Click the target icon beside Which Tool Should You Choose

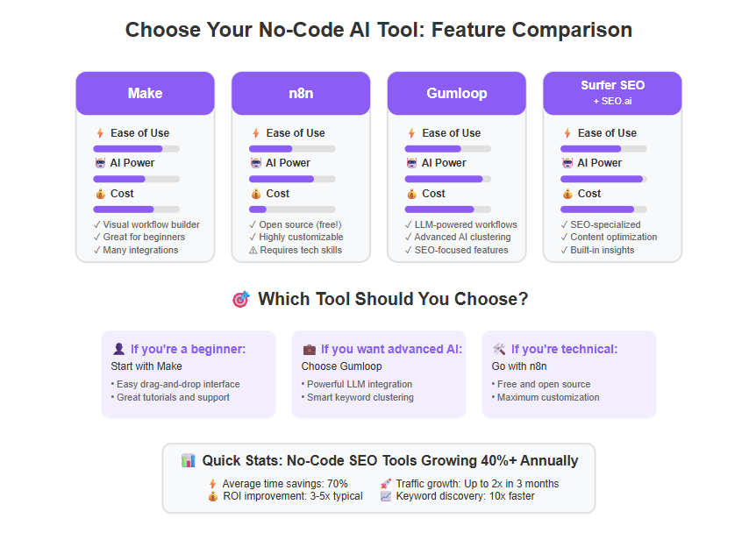[x=241, y=299]
